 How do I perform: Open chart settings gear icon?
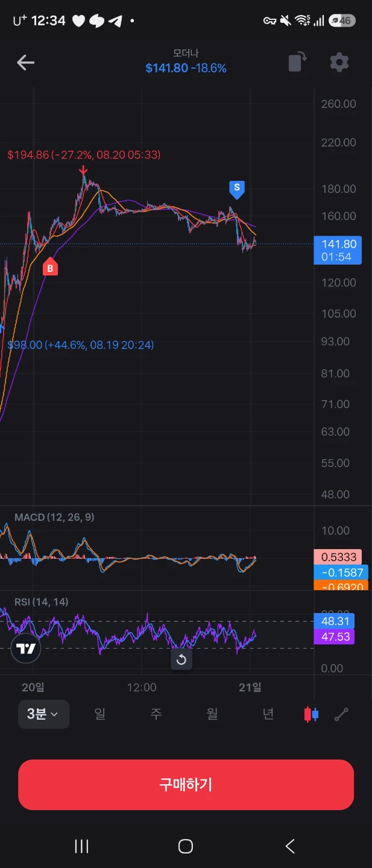(339, 62)
